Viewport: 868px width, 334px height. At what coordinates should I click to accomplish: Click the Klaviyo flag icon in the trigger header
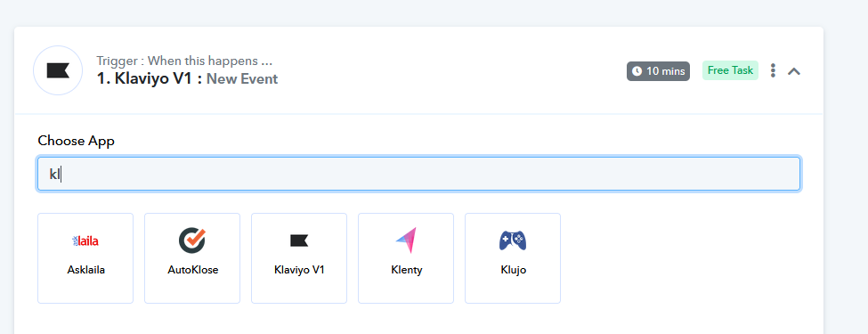(58, 70)
